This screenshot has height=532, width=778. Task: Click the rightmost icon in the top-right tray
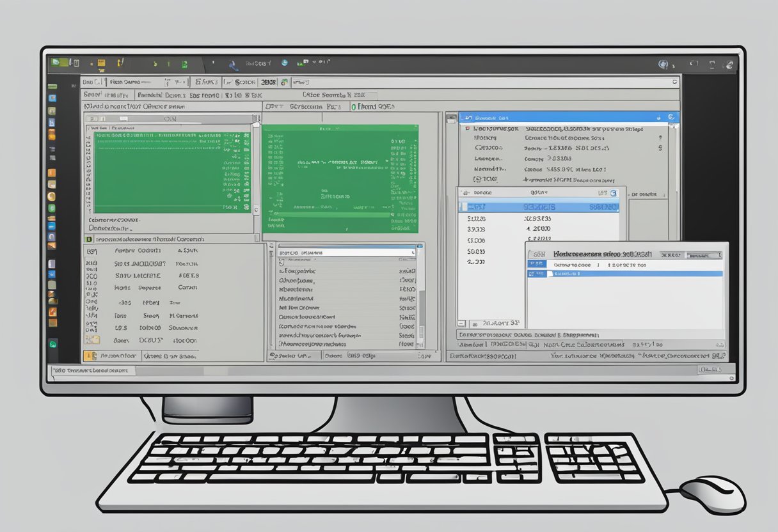coord(728,65)
